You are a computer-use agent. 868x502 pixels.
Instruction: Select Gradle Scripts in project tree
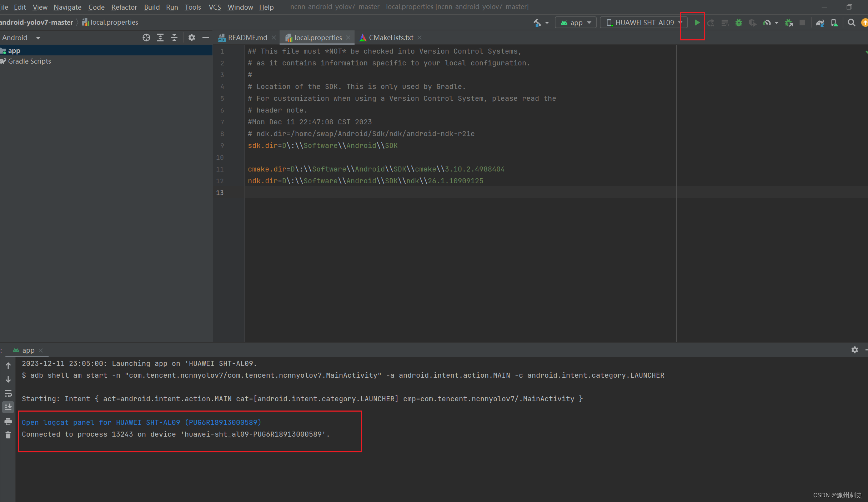[x=29, y=61]
